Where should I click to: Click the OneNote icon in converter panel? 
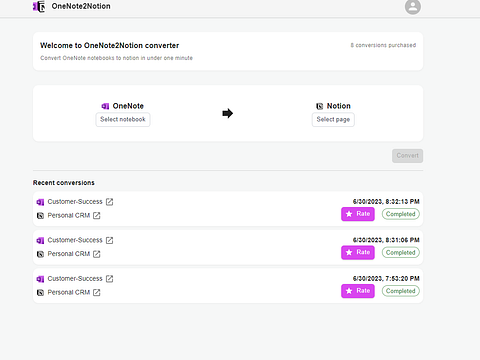click(105, 106)
